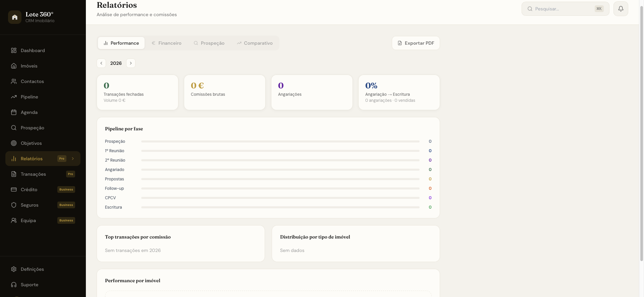The height and width of the screenshot is (297, 644).
Task: Advance to next year after 2026
Action: click(x=131, y=63)
